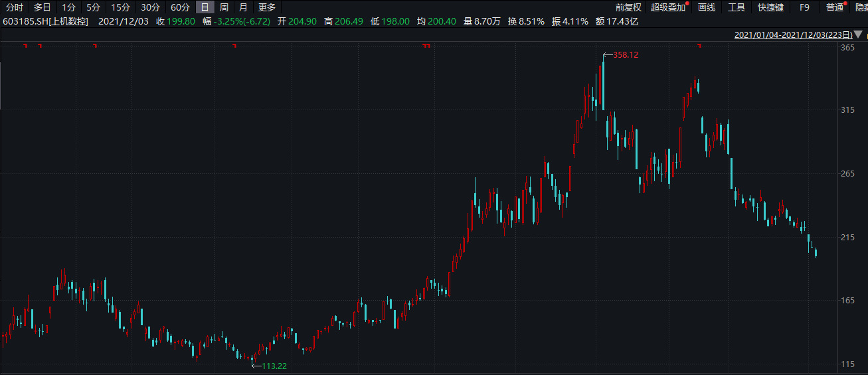Click the 365 price axis label
The width and height of the screenshot is (868, 375).
(847, 48)
